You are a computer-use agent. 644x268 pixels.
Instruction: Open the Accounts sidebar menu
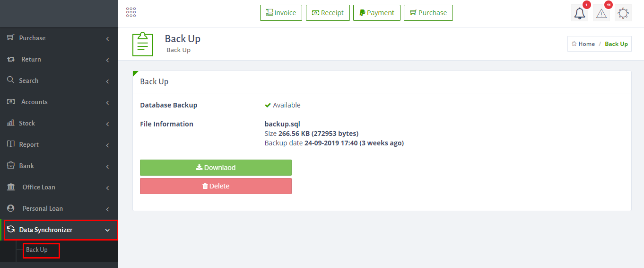tap(34, 102)
